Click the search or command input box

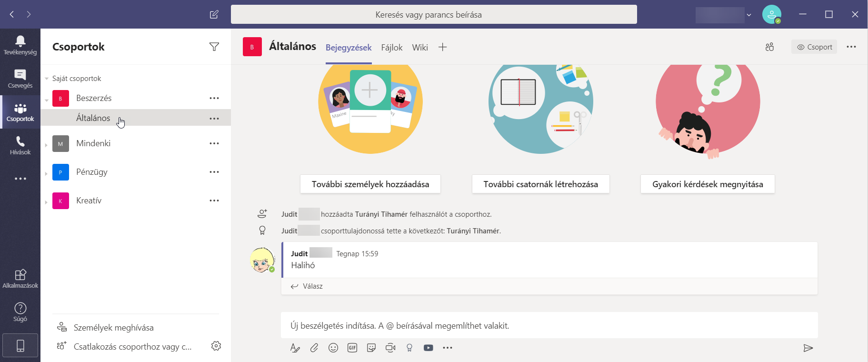433,15
